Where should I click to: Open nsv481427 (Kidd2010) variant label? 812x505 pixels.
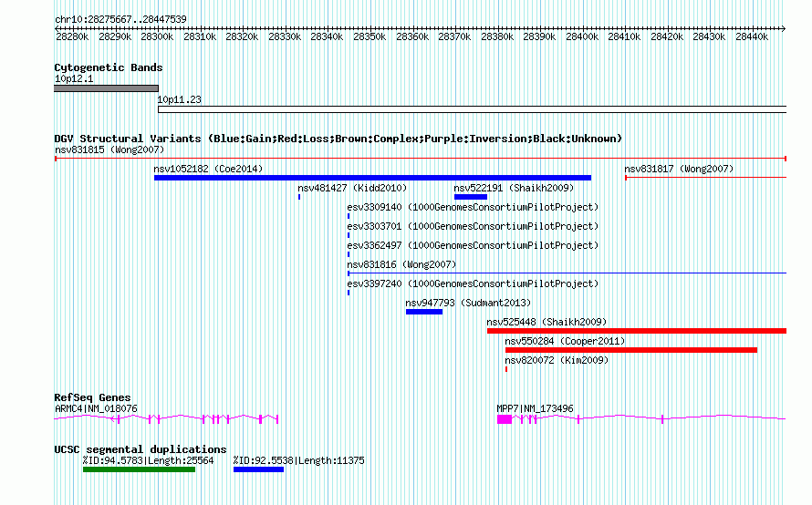[x=352, y=188]
